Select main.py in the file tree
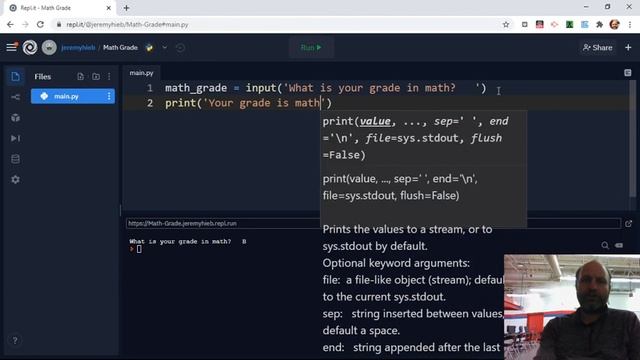Image resolution: width=640 pixels, height=360 pixels. (73, 96)
